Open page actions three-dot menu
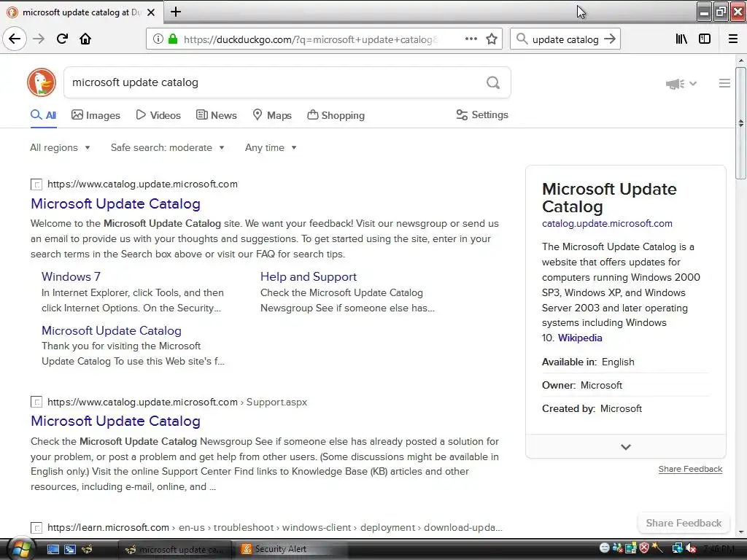This screenshot has width=747, height=560. point(471,39)
